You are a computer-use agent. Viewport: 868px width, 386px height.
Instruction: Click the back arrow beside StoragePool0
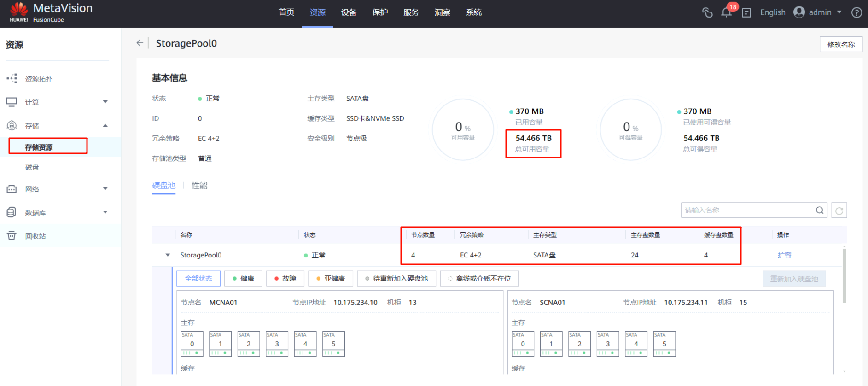[x=140, y=43]
